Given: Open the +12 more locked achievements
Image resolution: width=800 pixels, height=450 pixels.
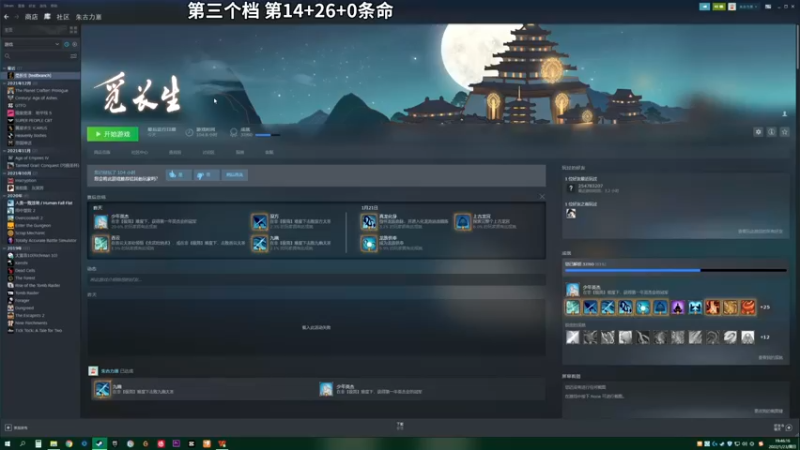Looking at the screenshot, I should coord(764,337).
